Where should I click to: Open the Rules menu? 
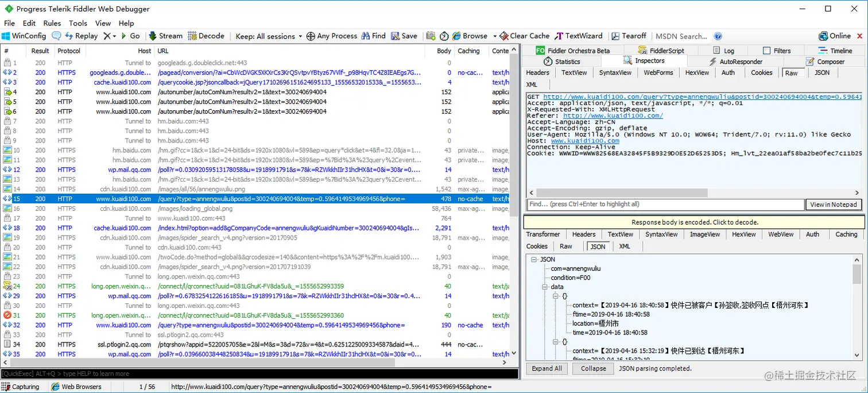(52, 23)
